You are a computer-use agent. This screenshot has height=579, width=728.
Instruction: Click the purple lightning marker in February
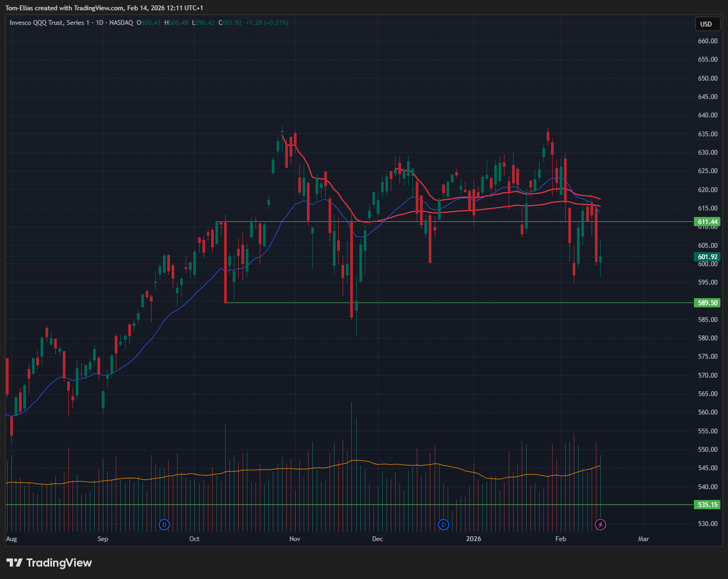tap(600, 524)
